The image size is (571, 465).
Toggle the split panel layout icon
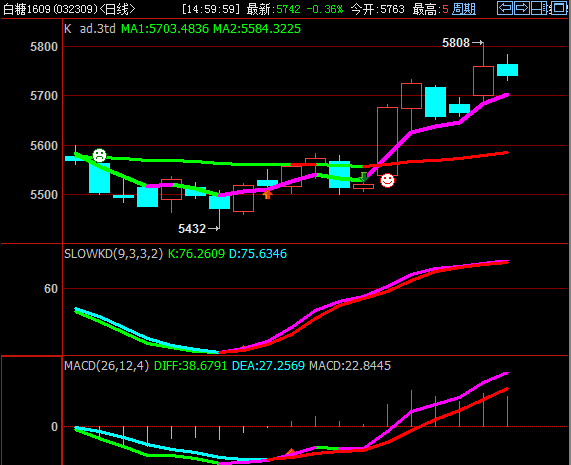pyautogui.click(x=540, y=8)
